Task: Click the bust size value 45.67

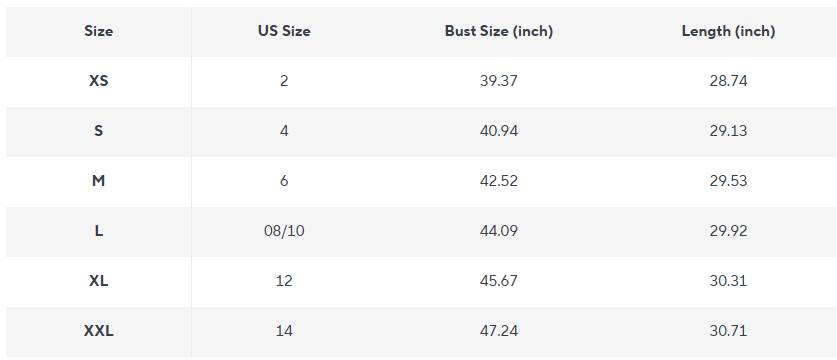Action: click(x=499, y=281)
